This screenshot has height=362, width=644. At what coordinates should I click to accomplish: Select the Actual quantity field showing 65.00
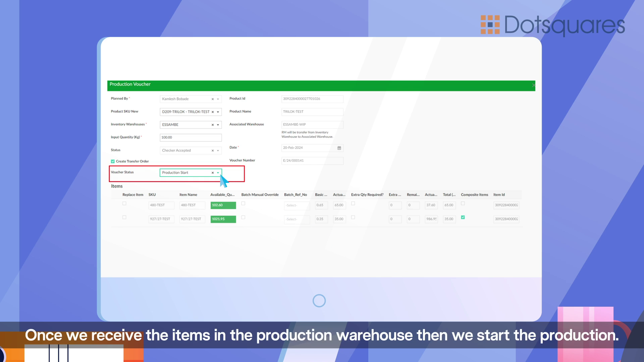pyautogui.click(x=339, y=205)
